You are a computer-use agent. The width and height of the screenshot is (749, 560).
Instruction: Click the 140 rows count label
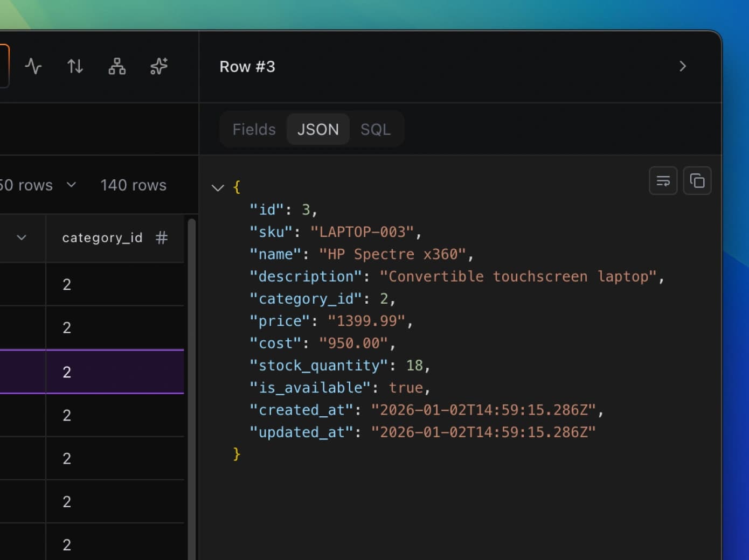tap(134, 185)
